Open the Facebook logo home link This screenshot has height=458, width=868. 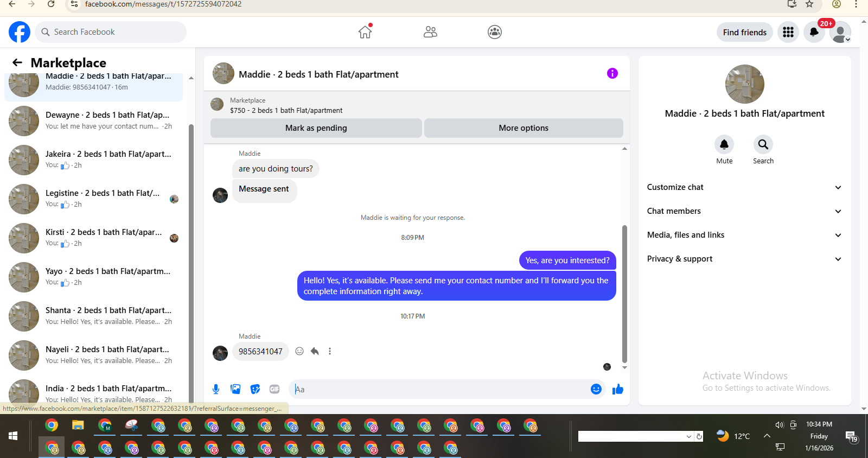[x=20, y=32]
